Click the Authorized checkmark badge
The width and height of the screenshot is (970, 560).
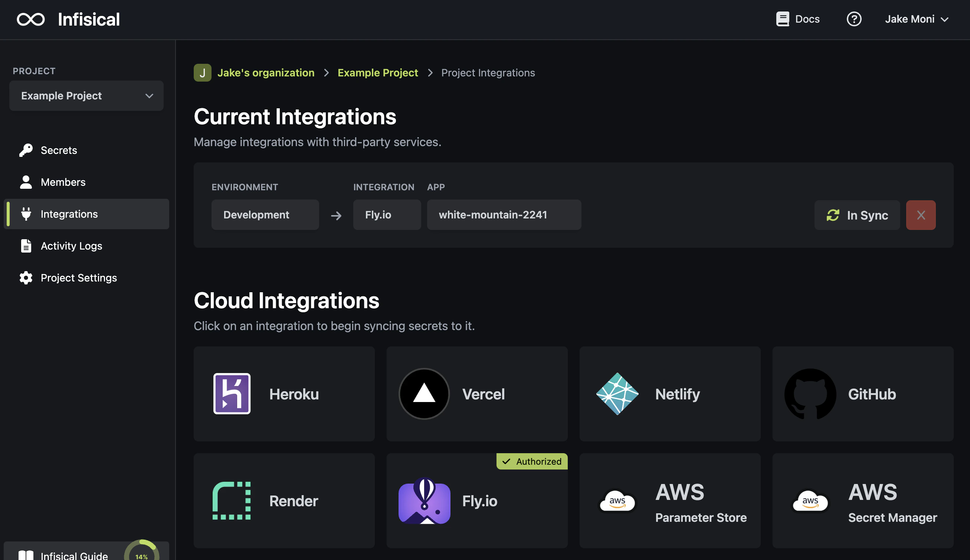[532, 461]
